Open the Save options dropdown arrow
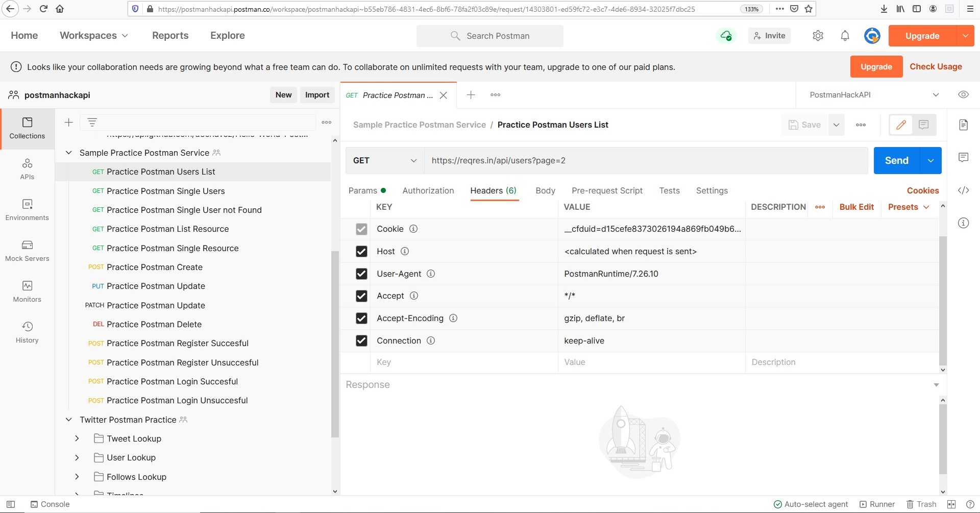This screenshot has height=513, width=980. coord(836,125)
